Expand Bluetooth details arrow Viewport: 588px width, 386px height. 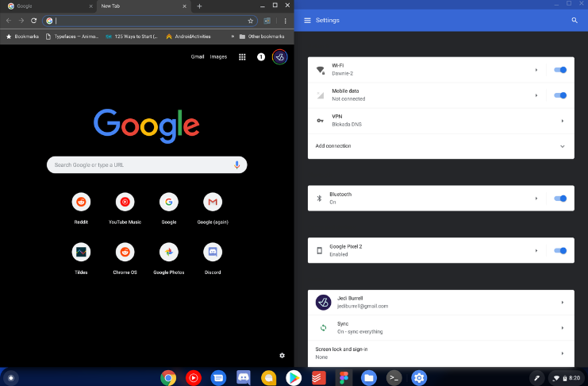[x=536, y=199]
